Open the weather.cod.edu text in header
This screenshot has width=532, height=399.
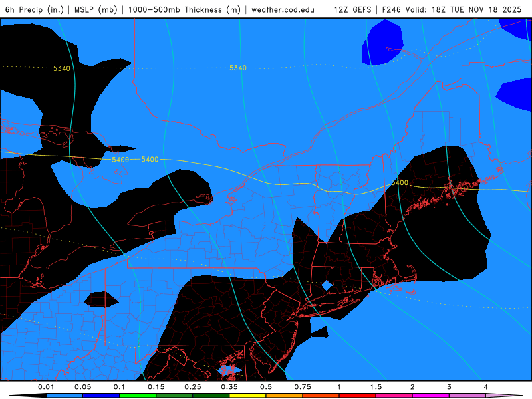click(283, 9)
